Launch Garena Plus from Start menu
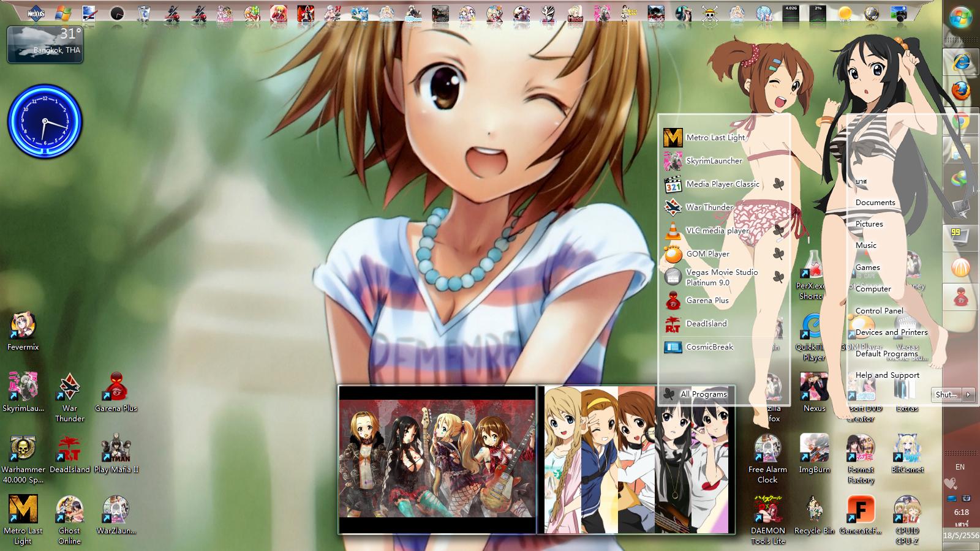Viewport: 980px width, 551px height. (x=723, y=300)
